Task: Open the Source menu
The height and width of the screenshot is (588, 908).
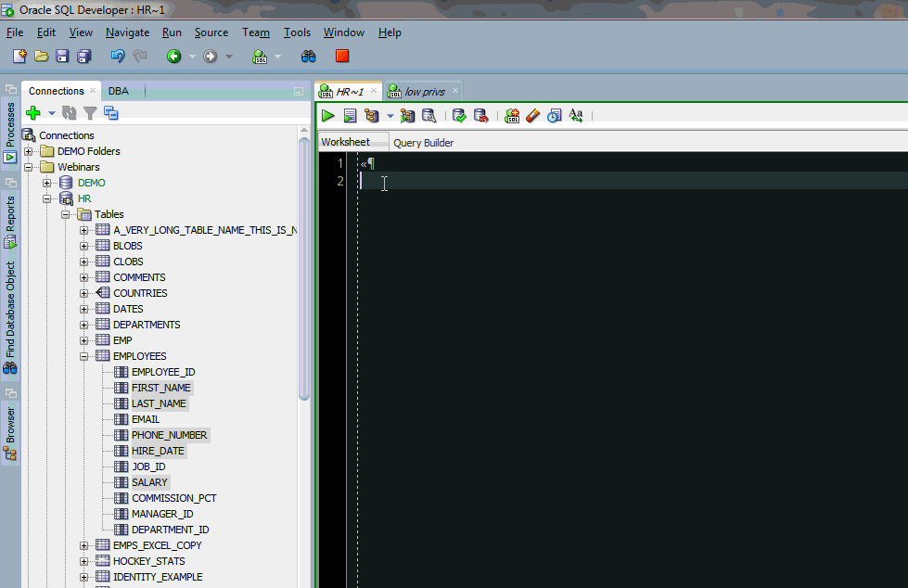Action: pos(211,32)
